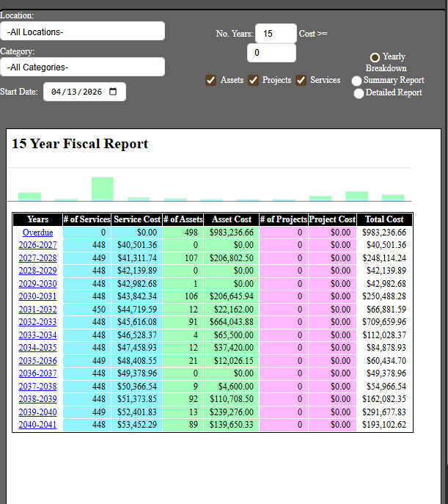The image size is (448, 504).
Task: Select the $248,114.24 total cost cell
Action: 384,258
